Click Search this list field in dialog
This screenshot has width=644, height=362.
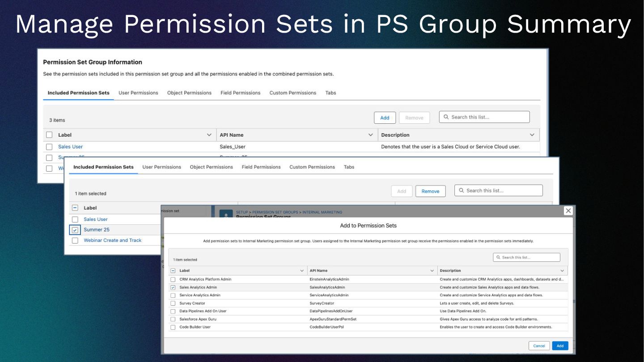[x=526, y=257]
